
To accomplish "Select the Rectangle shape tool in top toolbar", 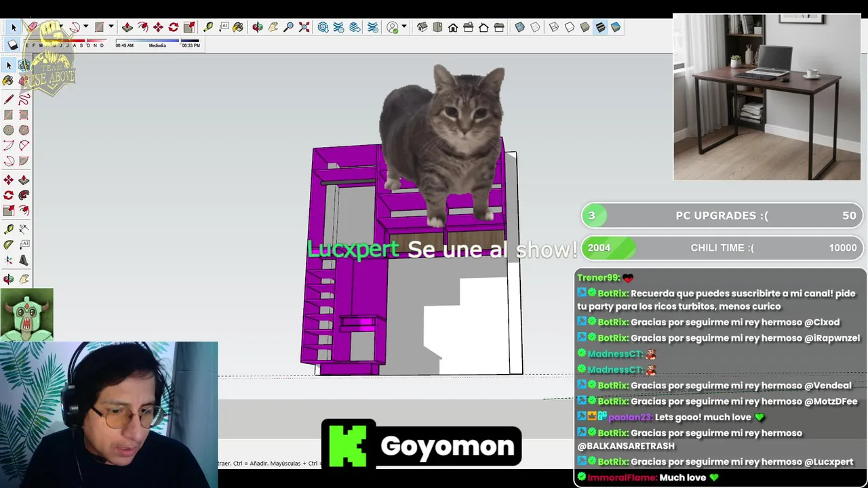I will 99,27.
